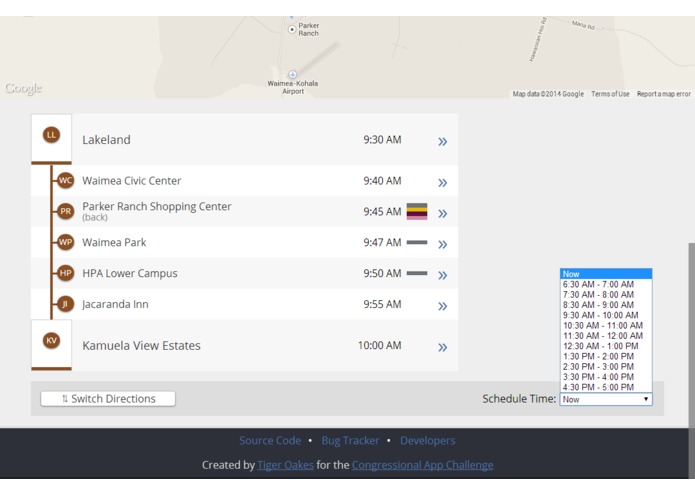Click the 9:47 AM arrival time
695x494 pixels.
[x=382, y=242]
